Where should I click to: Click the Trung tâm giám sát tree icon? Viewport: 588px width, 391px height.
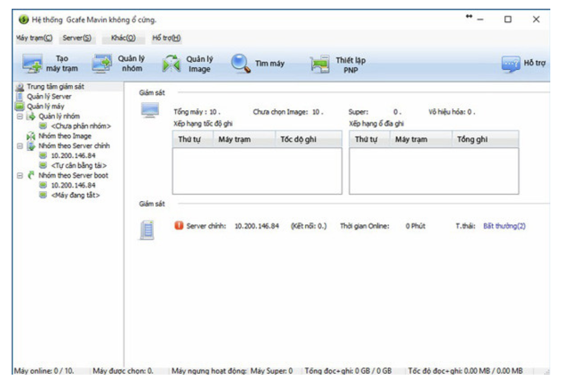(x=20, y=87)
